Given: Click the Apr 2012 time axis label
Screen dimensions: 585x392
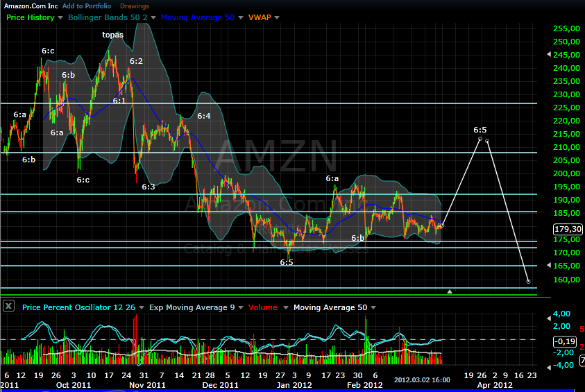Looking at the screenshot, I should click(495, 385).
